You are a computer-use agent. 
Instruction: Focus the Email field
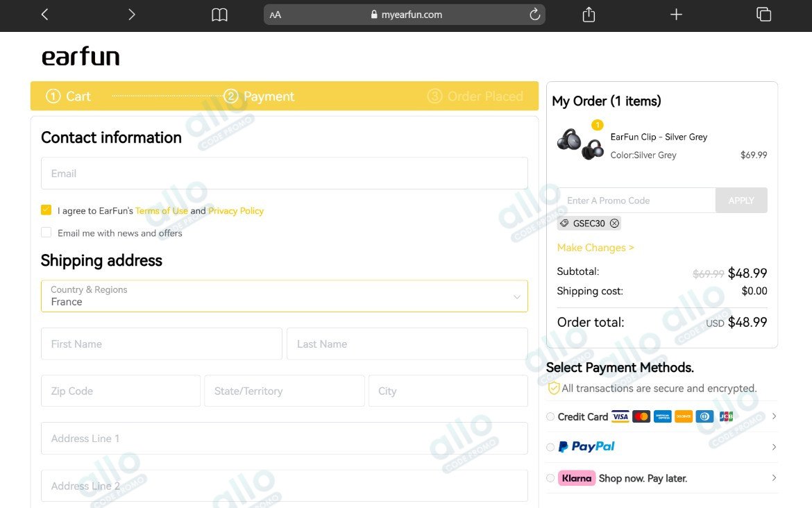tap(285, 173)
